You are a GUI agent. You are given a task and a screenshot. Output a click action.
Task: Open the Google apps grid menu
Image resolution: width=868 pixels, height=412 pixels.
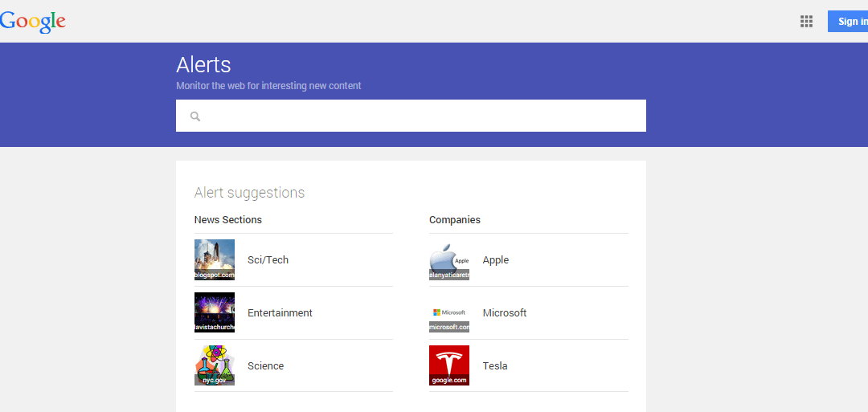(806, 22)
